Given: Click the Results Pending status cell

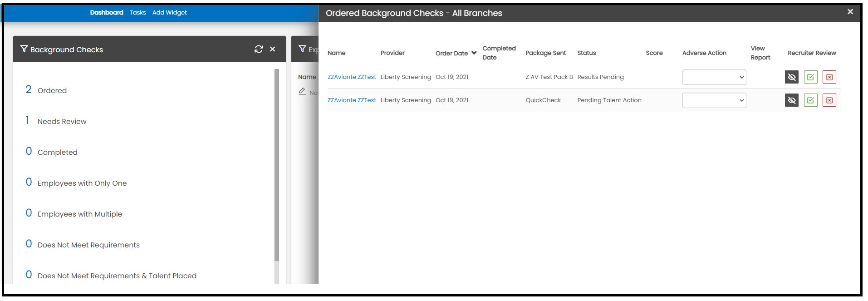Looking at the screenshot, I should coord(600,77).
